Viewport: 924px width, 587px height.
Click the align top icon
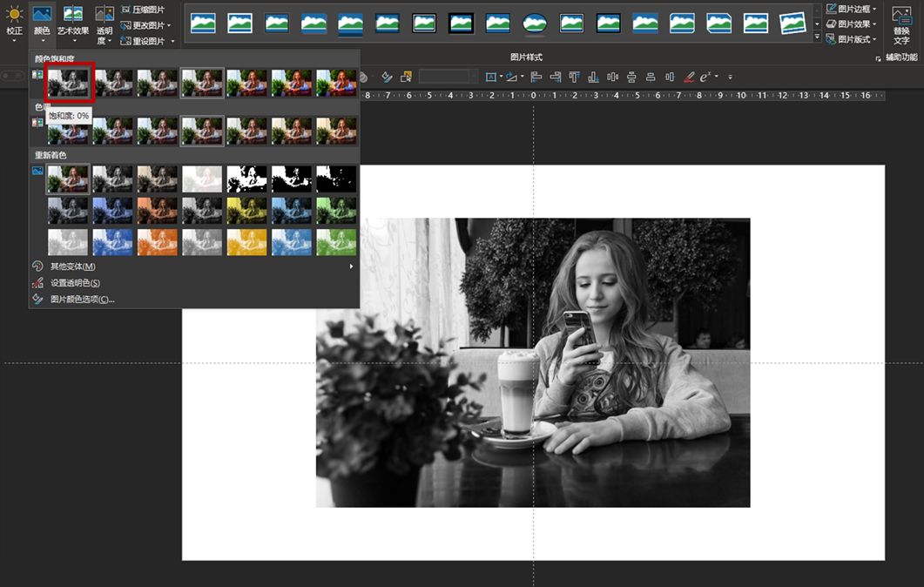pos(575,77)
